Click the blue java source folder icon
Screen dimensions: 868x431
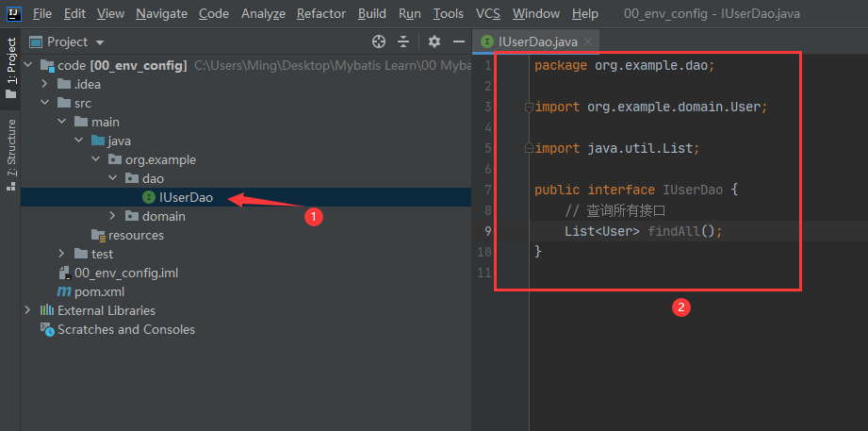pyautogui.click(x=98, y=141)
